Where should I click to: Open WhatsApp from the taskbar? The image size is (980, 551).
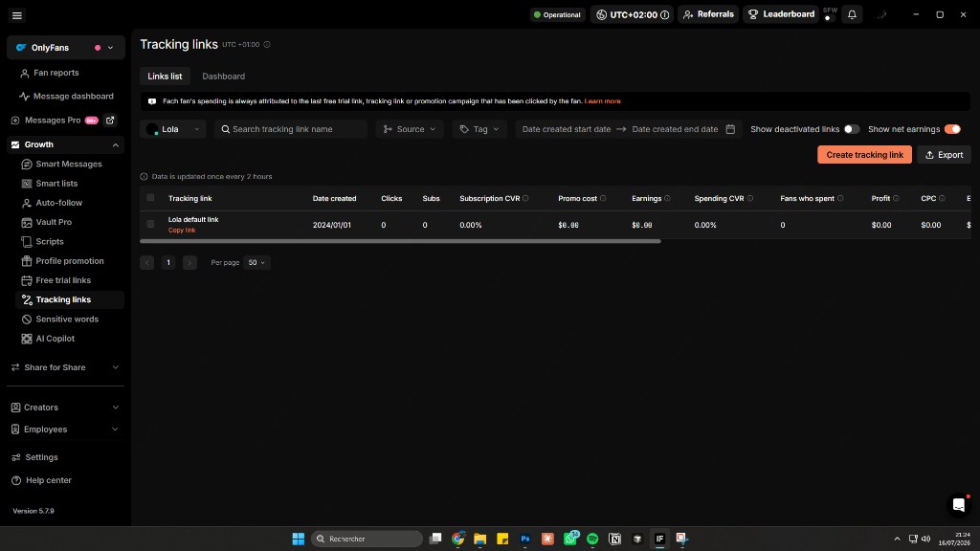coord(570,539)
